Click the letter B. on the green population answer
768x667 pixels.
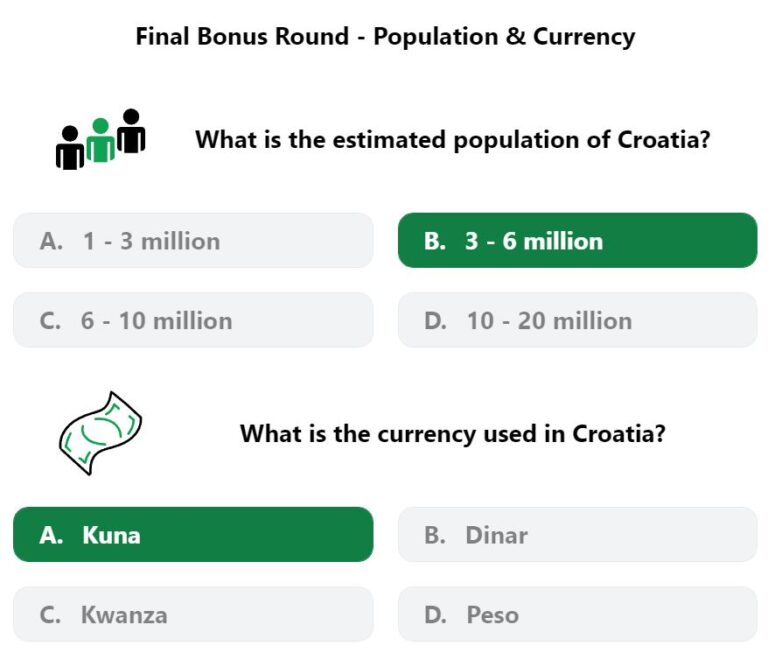435,241
